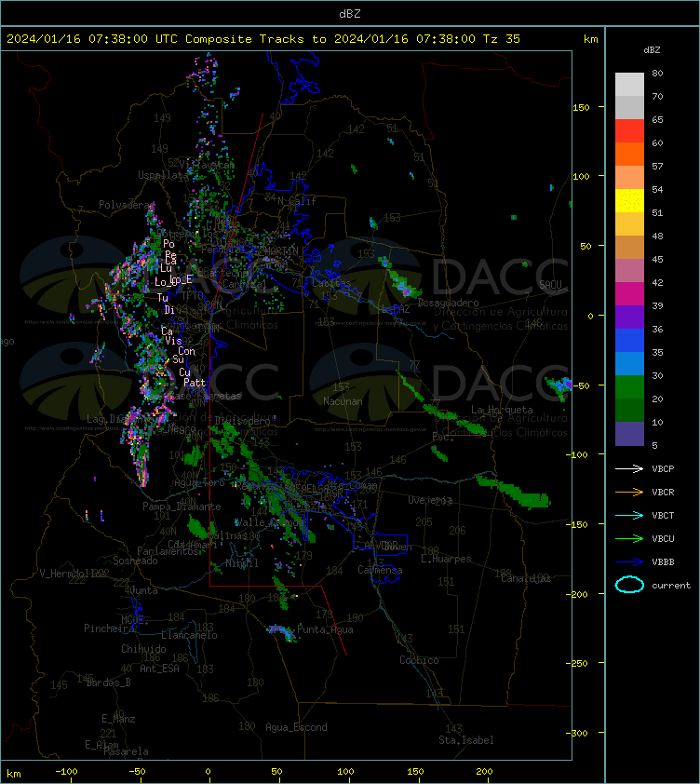Click the 'VBCP' legend label
Screen dimensions: 700x784
click(663, 468)
